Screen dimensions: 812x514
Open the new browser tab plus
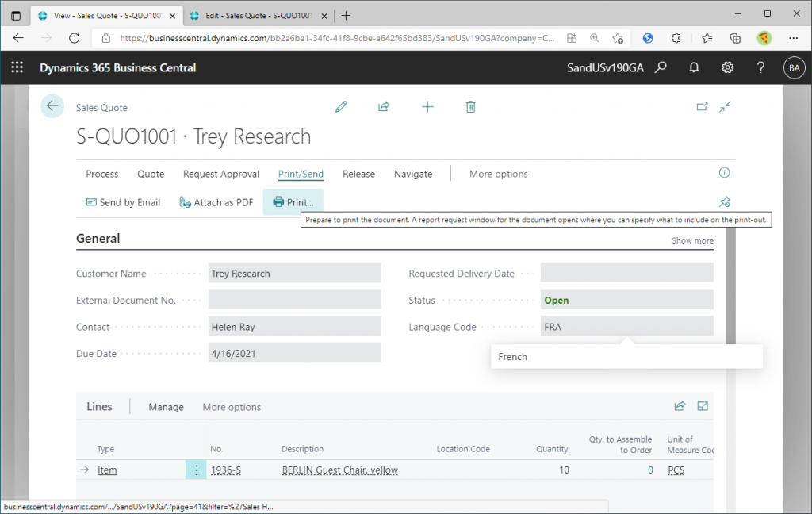click(346, 16)
